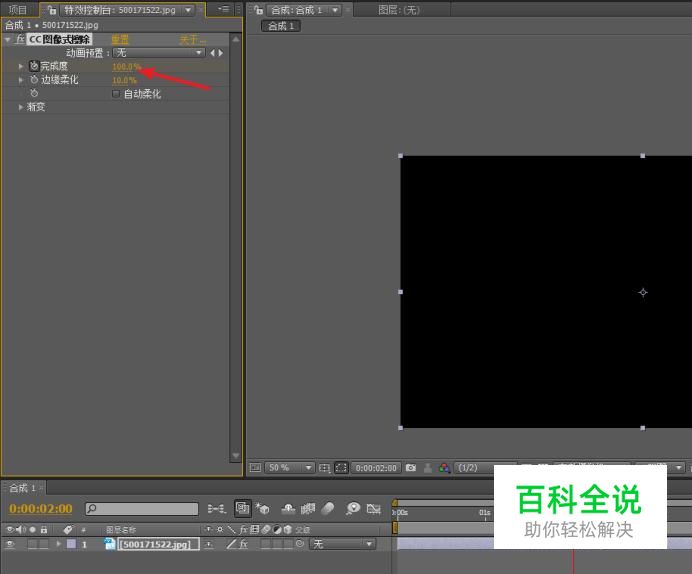
Task: Open composition mini-flowchart icon
Action: [217, 509]
